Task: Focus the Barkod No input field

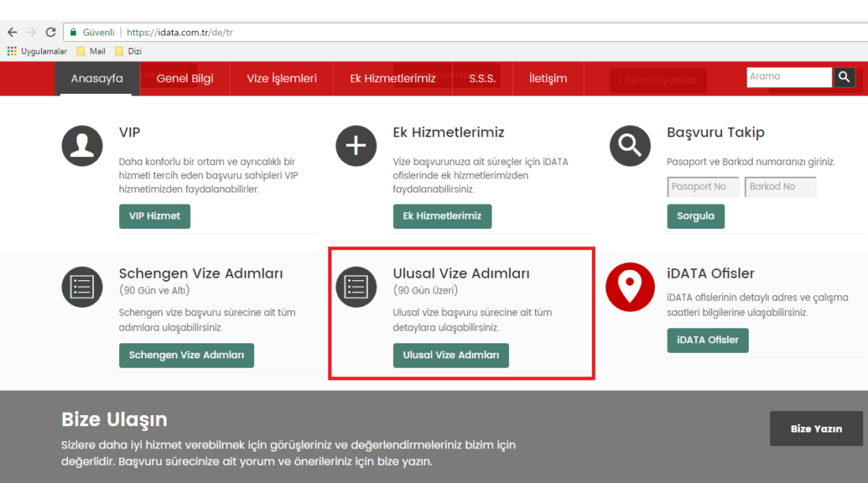Action: (780, 187)
